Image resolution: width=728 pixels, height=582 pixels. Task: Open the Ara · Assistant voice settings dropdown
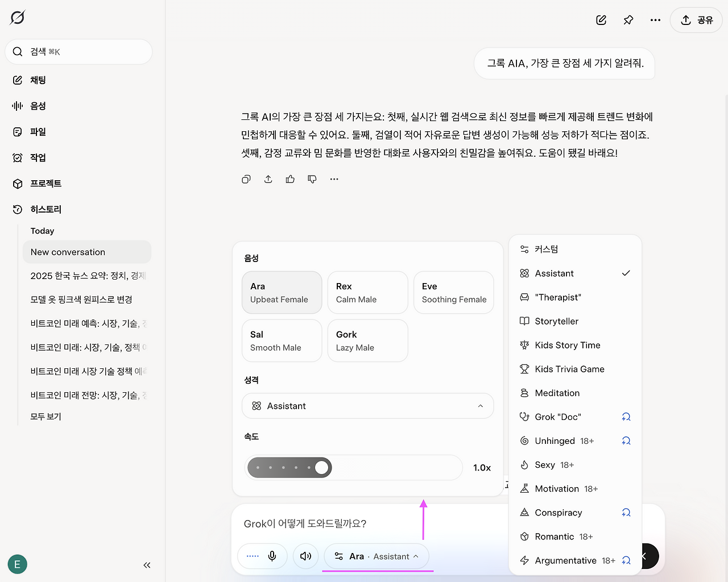click(377, 556)
